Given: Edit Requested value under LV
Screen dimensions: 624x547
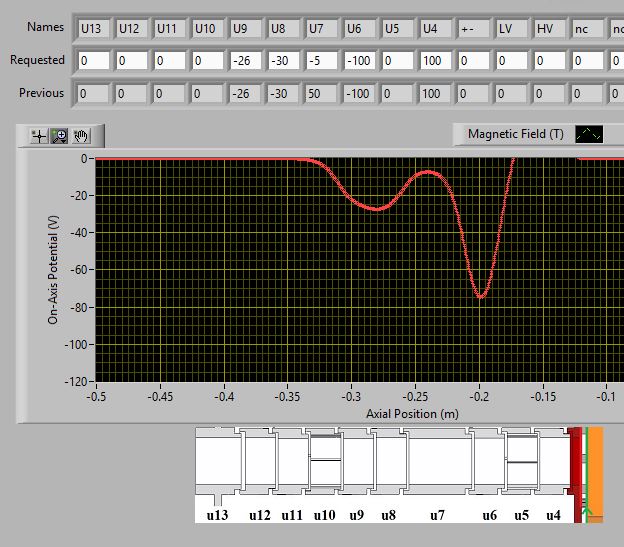Looking at the screenshot, I should click(512, 60).
